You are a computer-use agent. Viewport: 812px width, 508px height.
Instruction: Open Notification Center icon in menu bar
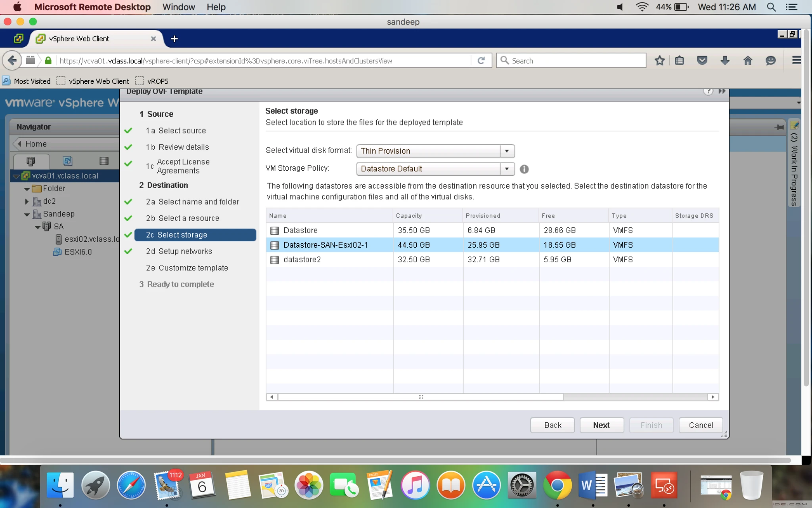(x=792, y=7)
